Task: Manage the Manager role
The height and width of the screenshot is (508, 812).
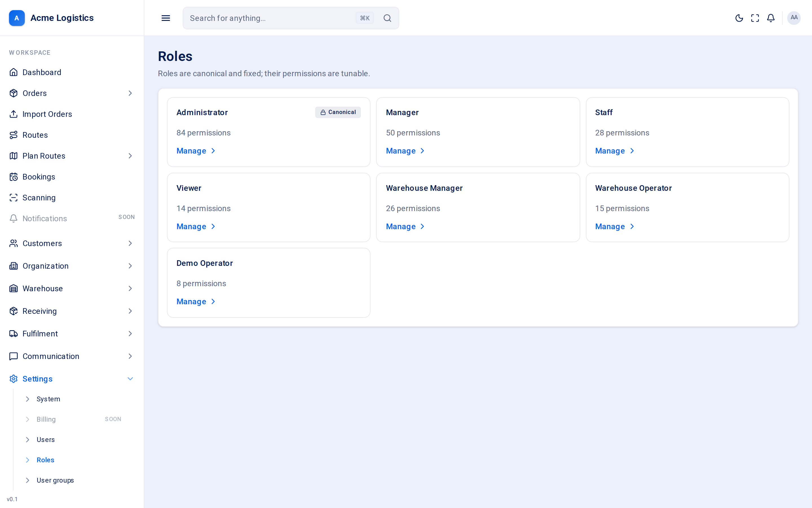Action: (405, 151)
